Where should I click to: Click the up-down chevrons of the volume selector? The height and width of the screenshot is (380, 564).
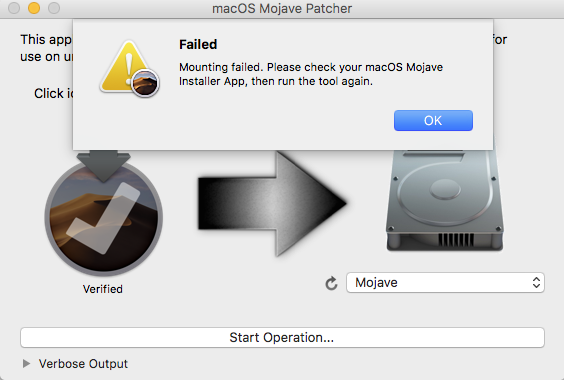(536, 282)
